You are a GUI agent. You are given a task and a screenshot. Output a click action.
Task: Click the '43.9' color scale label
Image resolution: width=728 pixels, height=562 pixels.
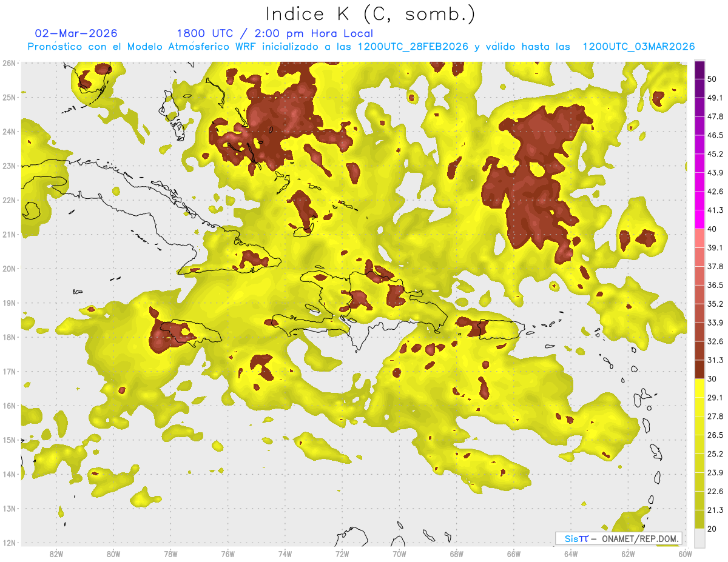[715, 173]
